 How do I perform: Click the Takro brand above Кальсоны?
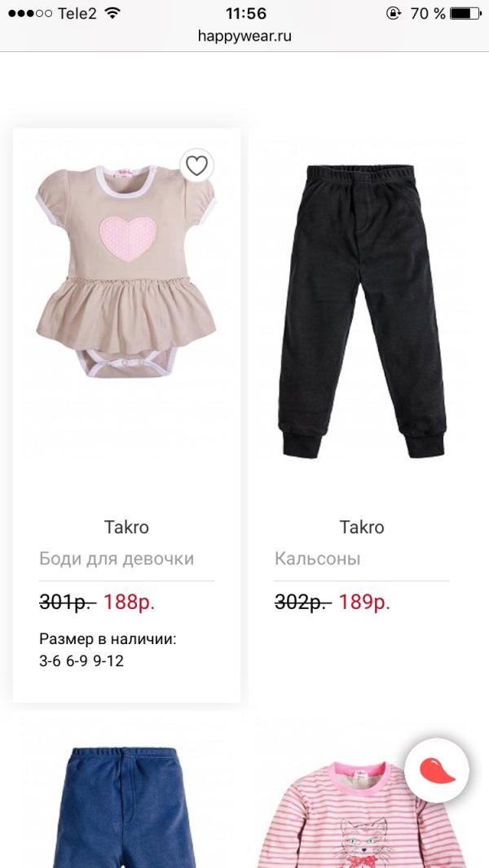point(362,527)
